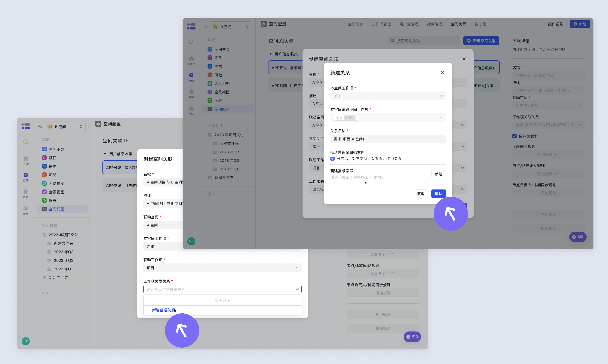The height and width of the screenshot is (364, 608).
Task: Open 收藏 favorites in the front window
Action: click(x=191, y=94)
